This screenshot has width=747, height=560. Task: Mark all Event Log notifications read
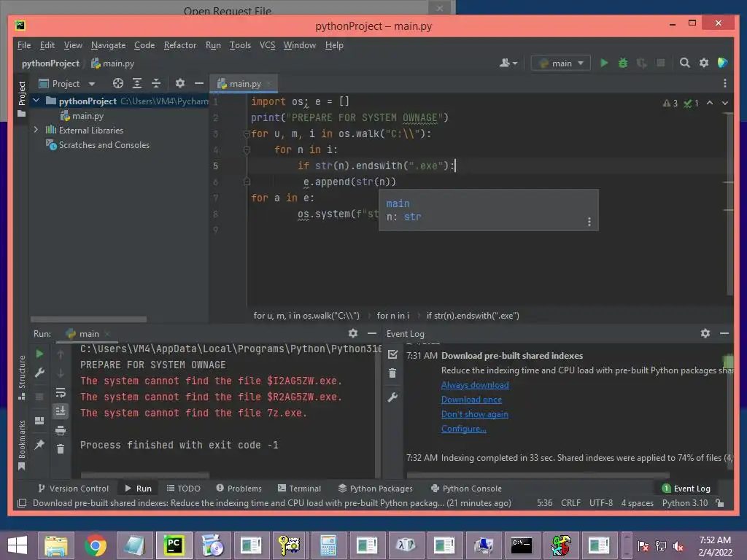[392, 354]
